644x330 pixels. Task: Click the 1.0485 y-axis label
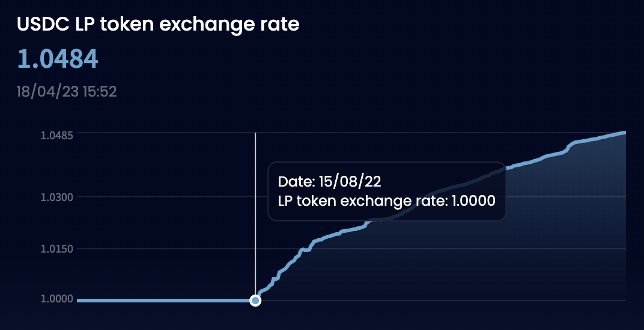coord(56,135)
